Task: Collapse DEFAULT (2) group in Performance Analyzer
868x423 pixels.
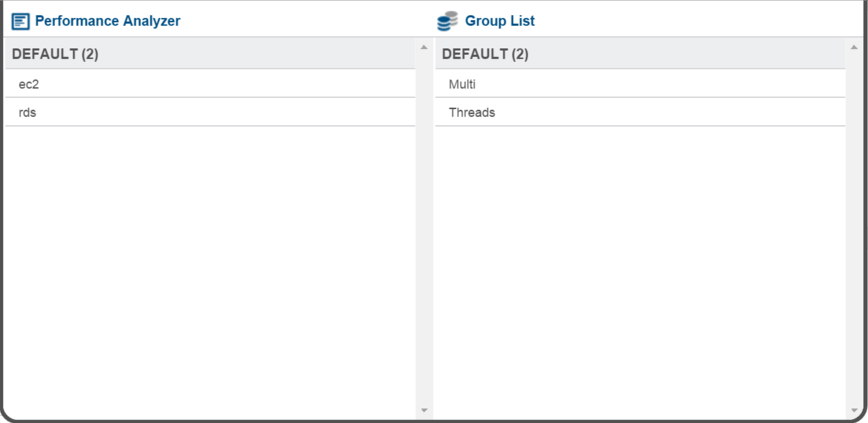Action: click(x=210, y=54)
